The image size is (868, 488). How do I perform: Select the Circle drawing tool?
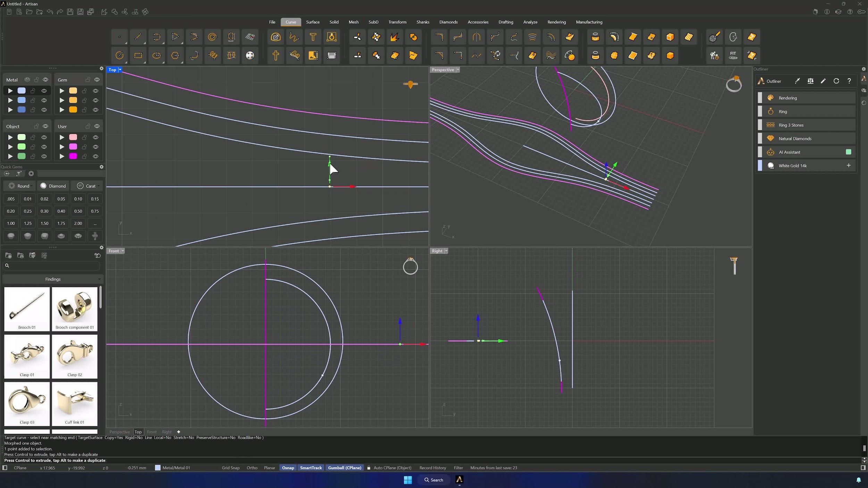[x=119, y=56]
